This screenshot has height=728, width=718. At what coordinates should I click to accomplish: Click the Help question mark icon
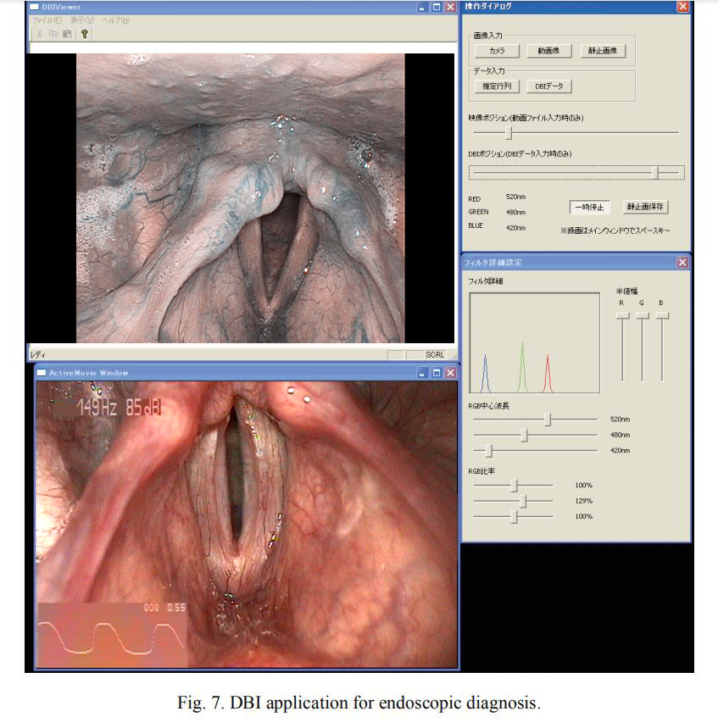coord(84,34)
